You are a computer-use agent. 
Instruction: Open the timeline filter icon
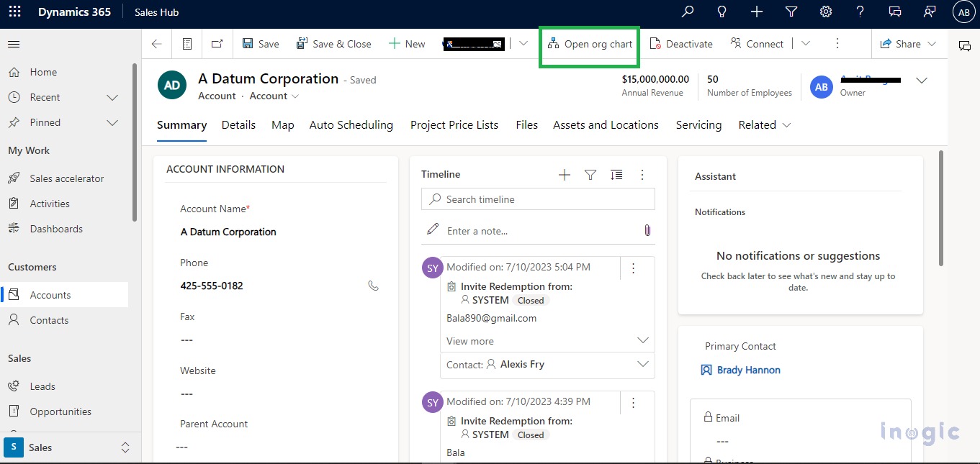click(590, 174)
